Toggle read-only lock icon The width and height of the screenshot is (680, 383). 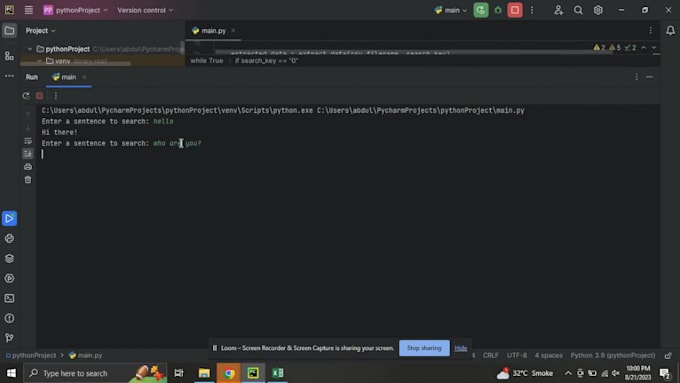[x=668, y=355]
